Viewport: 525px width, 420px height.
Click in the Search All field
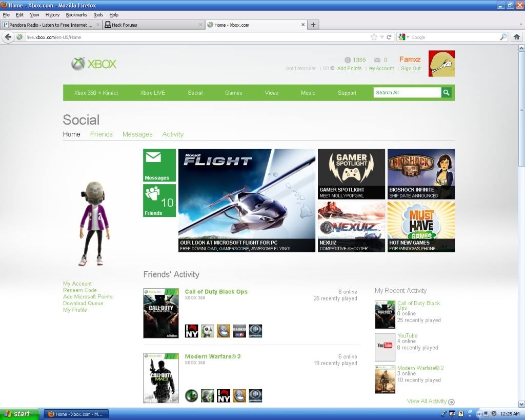[407, 92]
